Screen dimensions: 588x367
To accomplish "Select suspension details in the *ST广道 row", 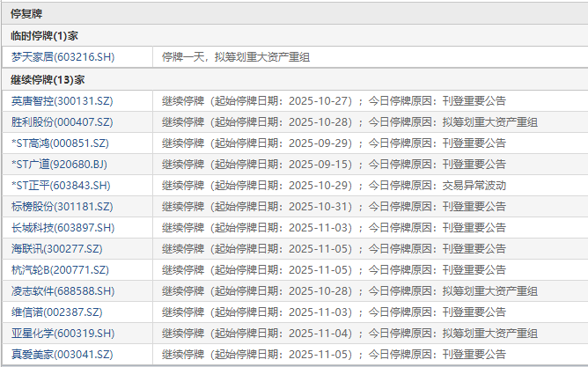I will [334, 165].
